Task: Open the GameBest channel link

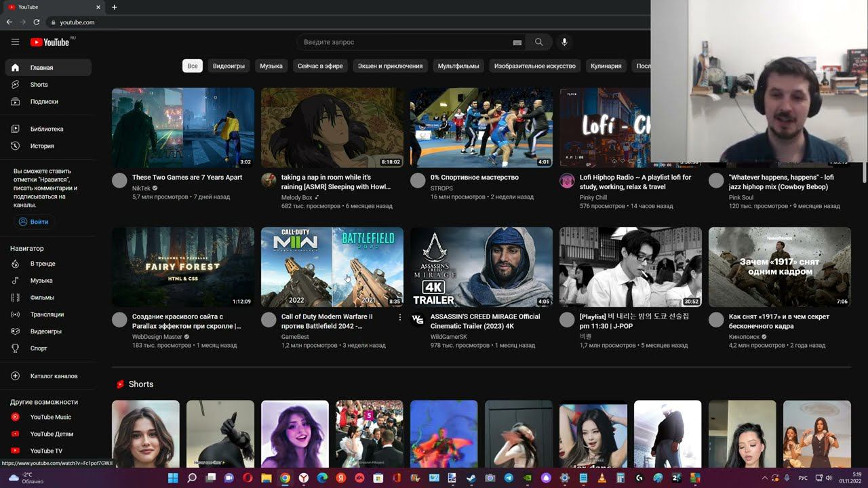Action: tap(295, 337)
